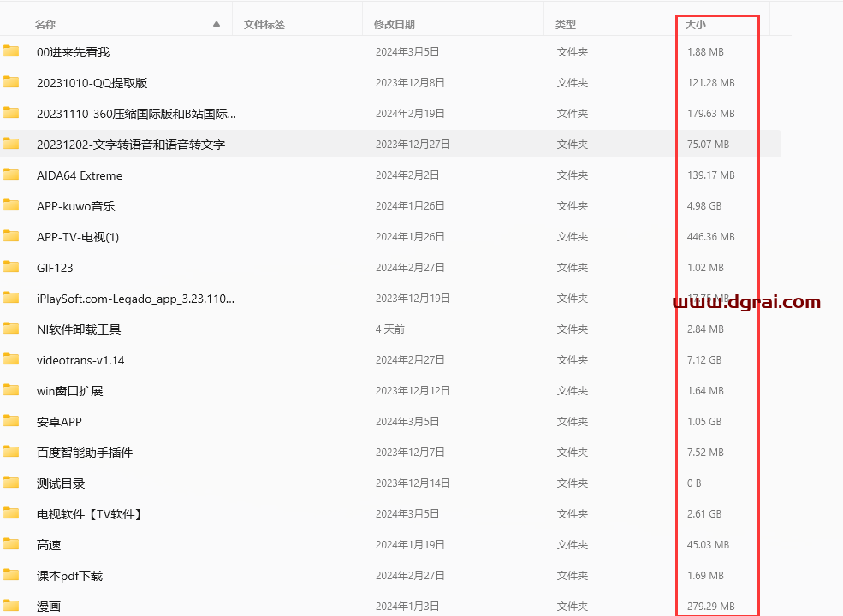Toggle the sort arrow in the 名称 column
This screenshot has height=616, width=843.
tap(217, 24)
